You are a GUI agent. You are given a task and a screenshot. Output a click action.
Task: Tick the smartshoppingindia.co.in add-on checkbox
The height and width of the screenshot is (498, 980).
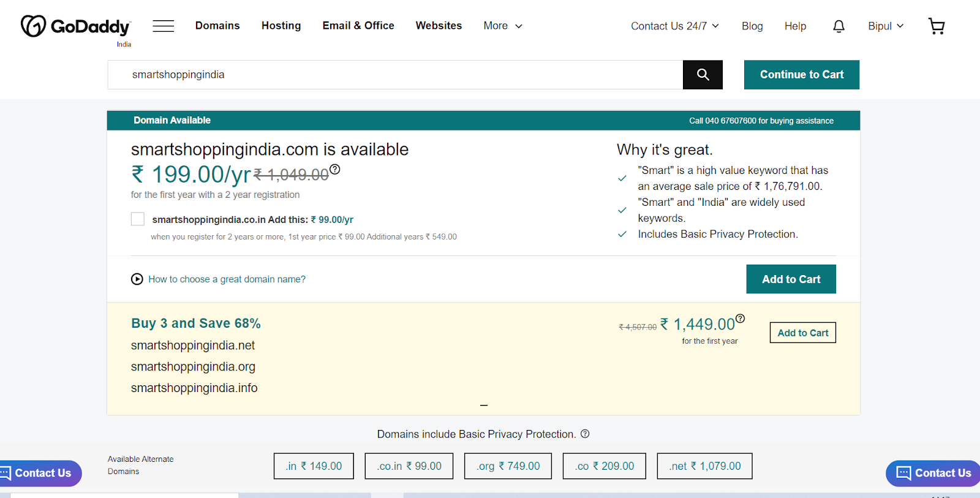138,219
